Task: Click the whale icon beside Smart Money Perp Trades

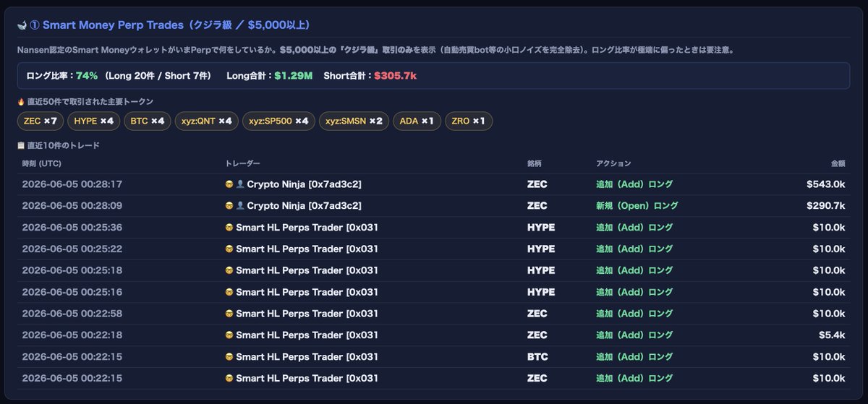Action: pos(22,26)
